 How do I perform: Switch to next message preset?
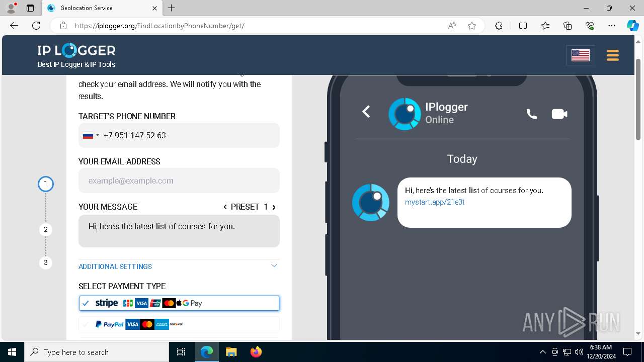click(274, 207)
